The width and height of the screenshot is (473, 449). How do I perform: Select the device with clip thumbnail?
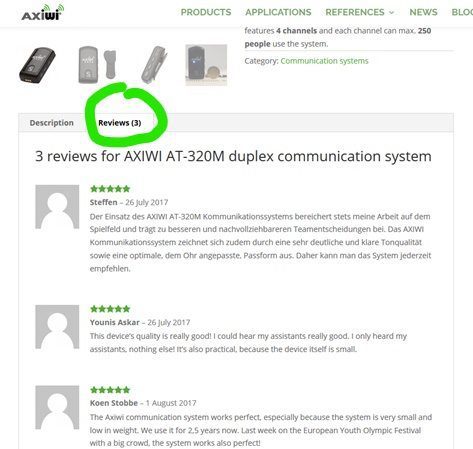click(x=97, y=65)
